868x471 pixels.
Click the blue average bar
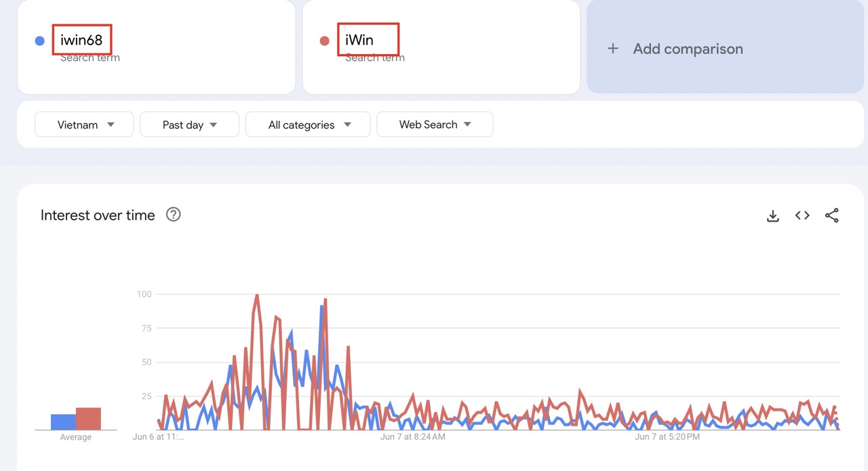(63, 422)
